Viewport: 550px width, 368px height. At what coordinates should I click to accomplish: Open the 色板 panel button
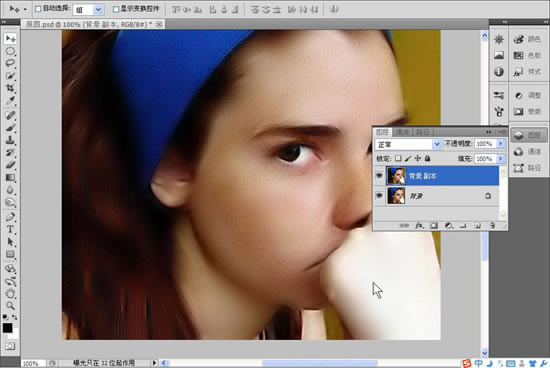pos(528,55)
